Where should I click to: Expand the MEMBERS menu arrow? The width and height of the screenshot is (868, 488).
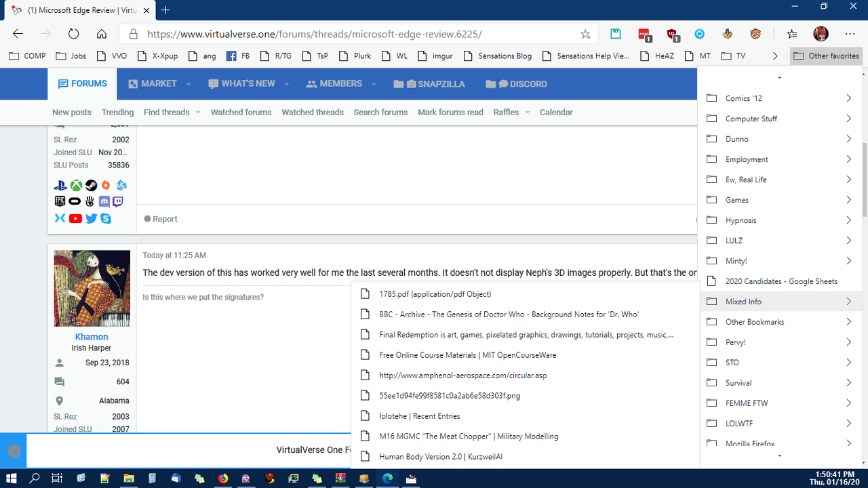(374, 84)
